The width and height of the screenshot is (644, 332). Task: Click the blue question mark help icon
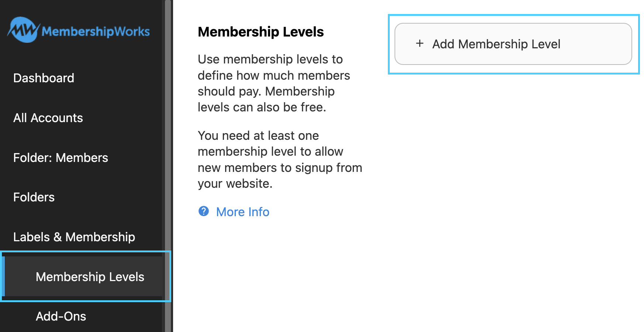(204, 211)
